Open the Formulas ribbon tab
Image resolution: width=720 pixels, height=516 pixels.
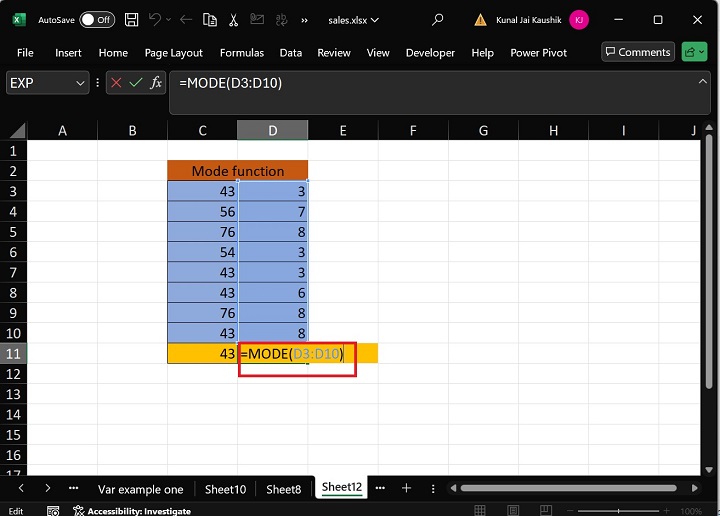pyautogui.click(x=242, y=53)
